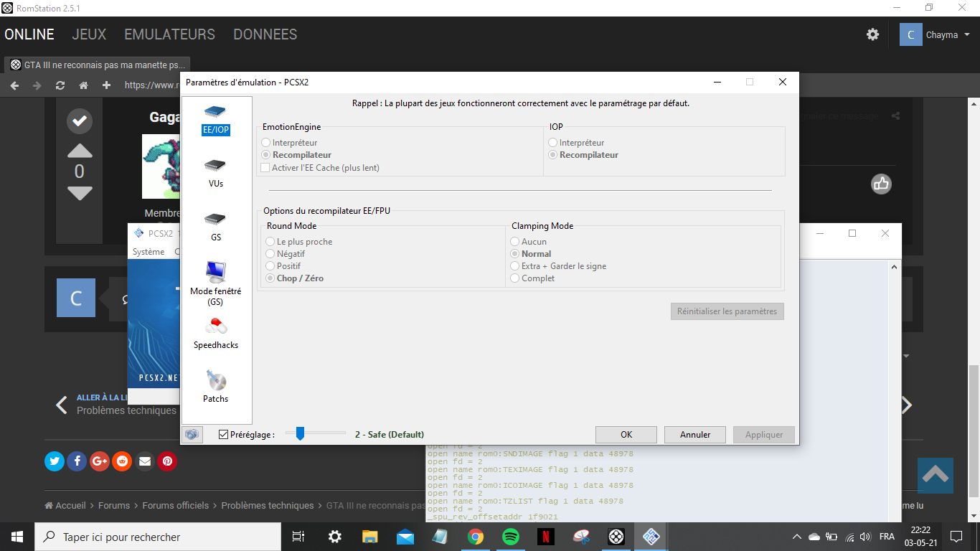
Task: Toggle the Préréglage checkbox
Action: 224,434
